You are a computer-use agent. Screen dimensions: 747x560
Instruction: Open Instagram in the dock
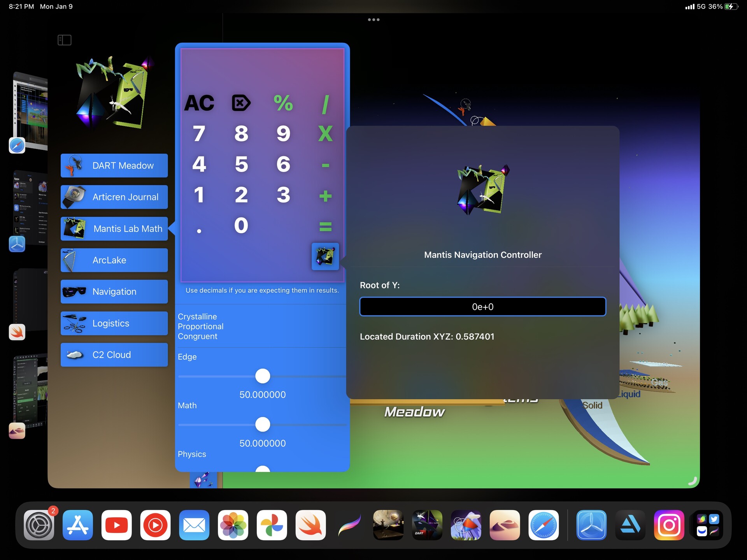coord(669,525)
